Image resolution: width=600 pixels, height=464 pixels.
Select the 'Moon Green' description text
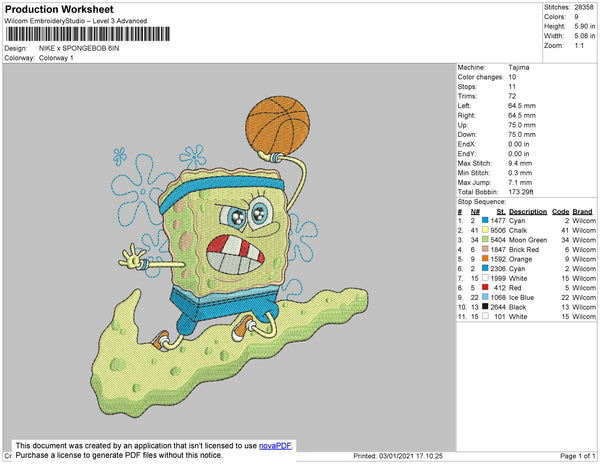(528, 240)
